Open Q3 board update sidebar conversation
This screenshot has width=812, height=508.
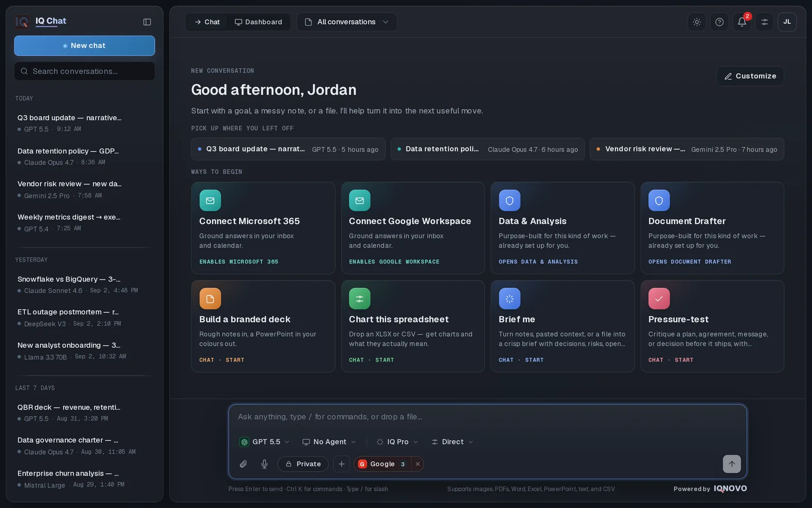[85, 123]
